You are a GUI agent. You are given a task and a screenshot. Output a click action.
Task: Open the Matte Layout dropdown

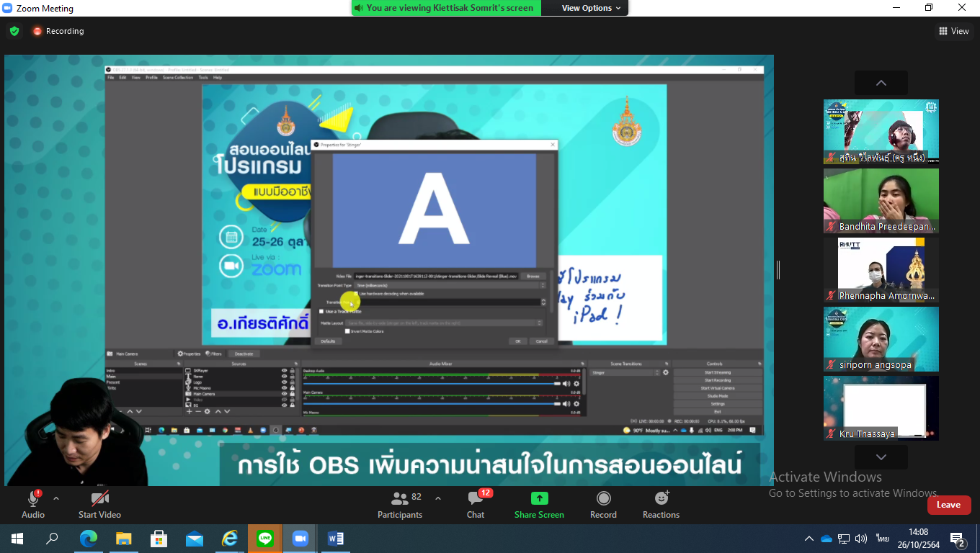[444, 323]
